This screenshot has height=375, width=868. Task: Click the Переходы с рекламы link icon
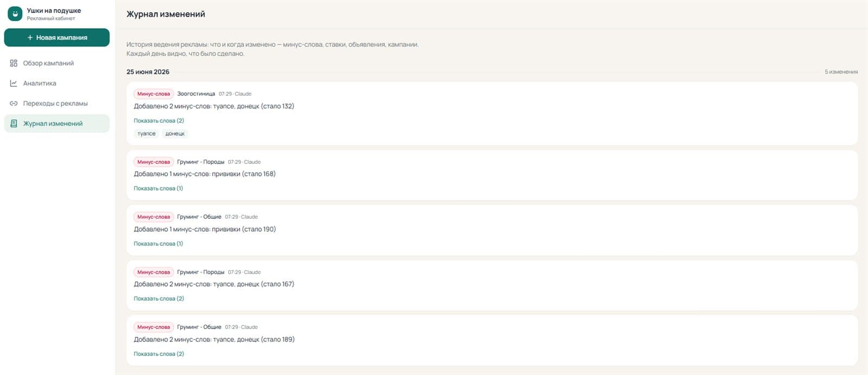tap(14, 103)
